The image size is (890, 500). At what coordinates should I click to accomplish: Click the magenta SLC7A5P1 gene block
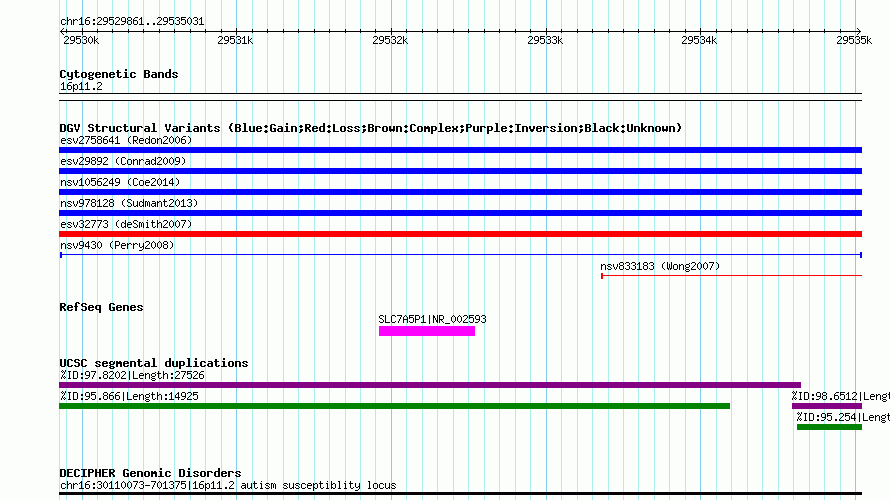point(427,331)
